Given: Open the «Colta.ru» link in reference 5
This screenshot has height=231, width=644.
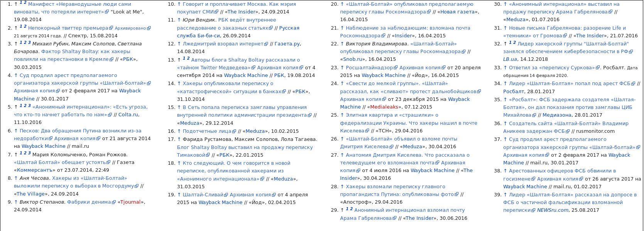Looking at the screenshot, I should click(x=128, y=115).
